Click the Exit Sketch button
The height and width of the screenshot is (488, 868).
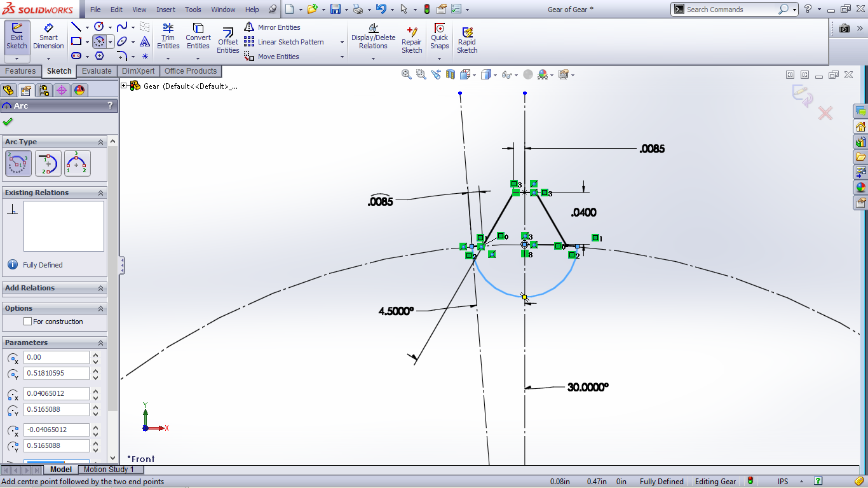pos(17,36)
